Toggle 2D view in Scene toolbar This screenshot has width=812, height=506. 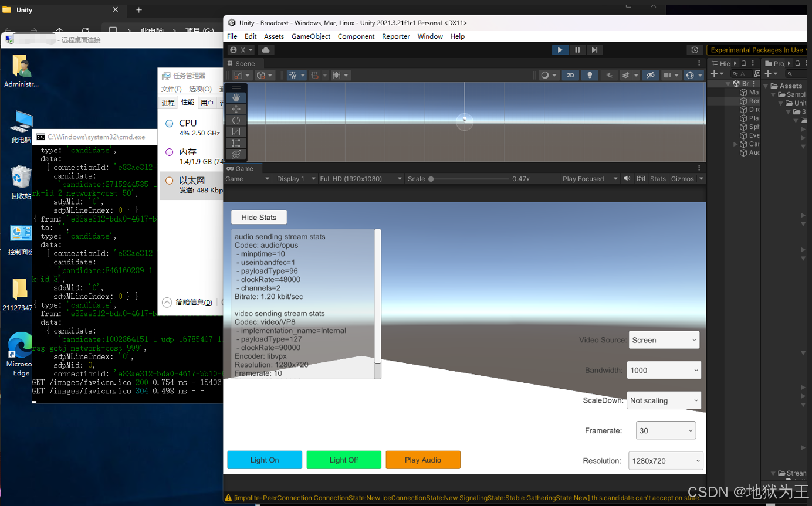570,75
